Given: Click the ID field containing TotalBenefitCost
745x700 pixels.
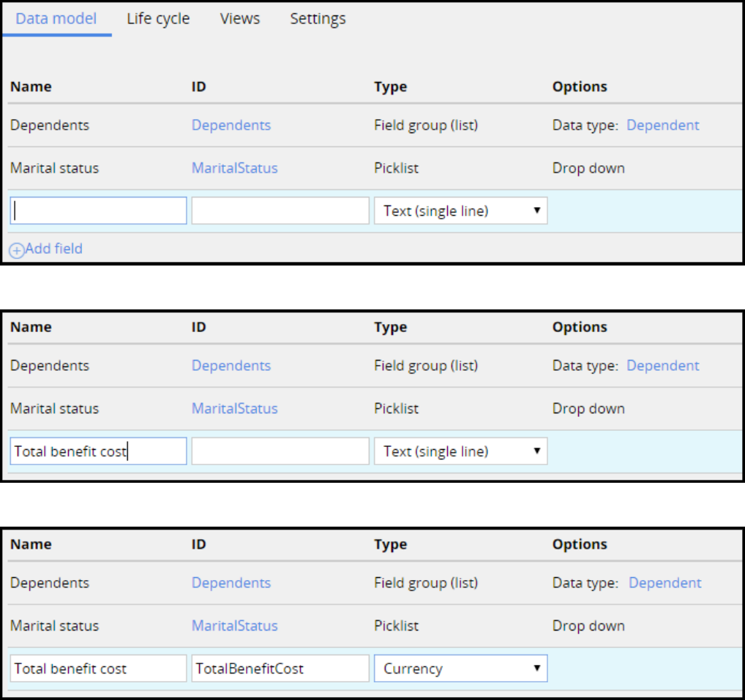Looking at the screenshot, I should [280, 669].
